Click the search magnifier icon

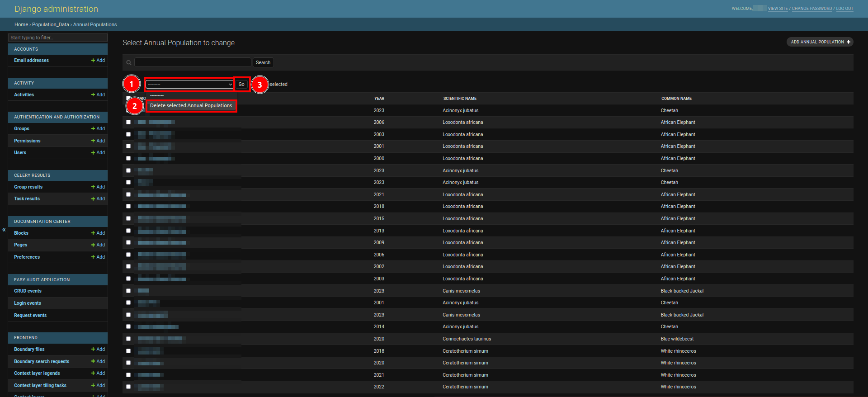pyautogui.click(x=129, y=62)
